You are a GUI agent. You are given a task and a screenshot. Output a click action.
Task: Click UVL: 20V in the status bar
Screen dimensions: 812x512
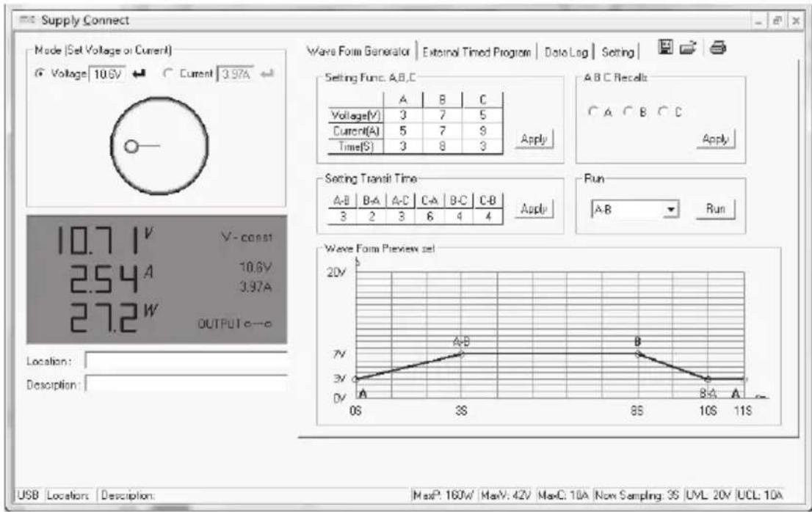pos(708,495)
